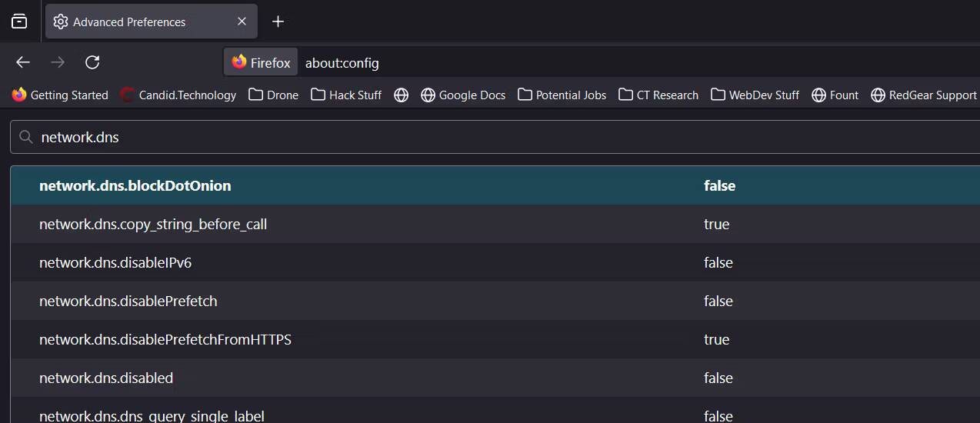Reload the page with refresh icon
980x423 pixels.
92,62
